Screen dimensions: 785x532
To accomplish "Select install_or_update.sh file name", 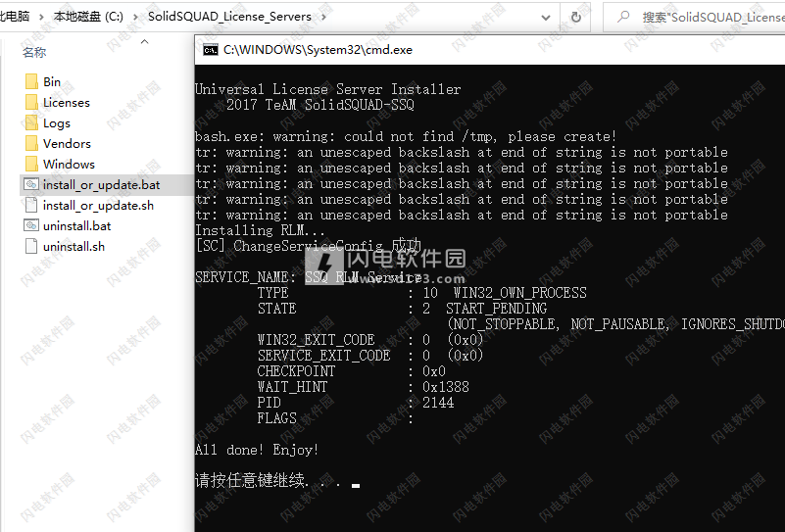I will (x=98, y=206).
